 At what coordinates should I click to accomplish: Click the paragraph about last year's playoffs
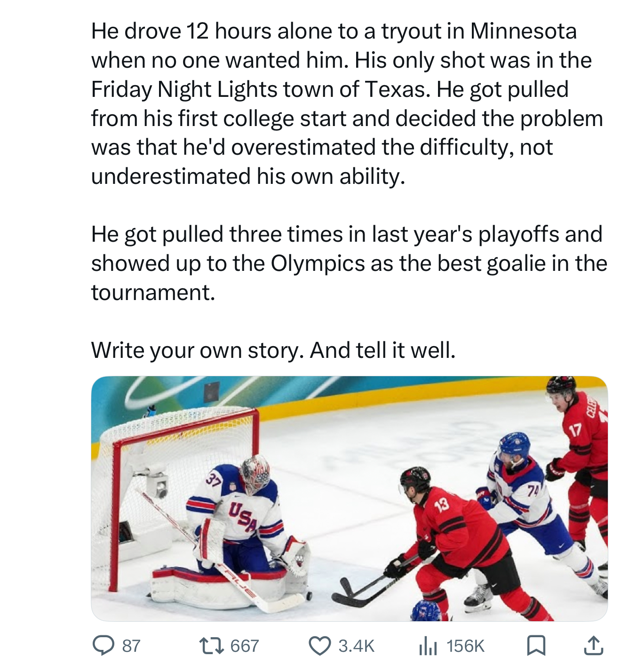348,263
